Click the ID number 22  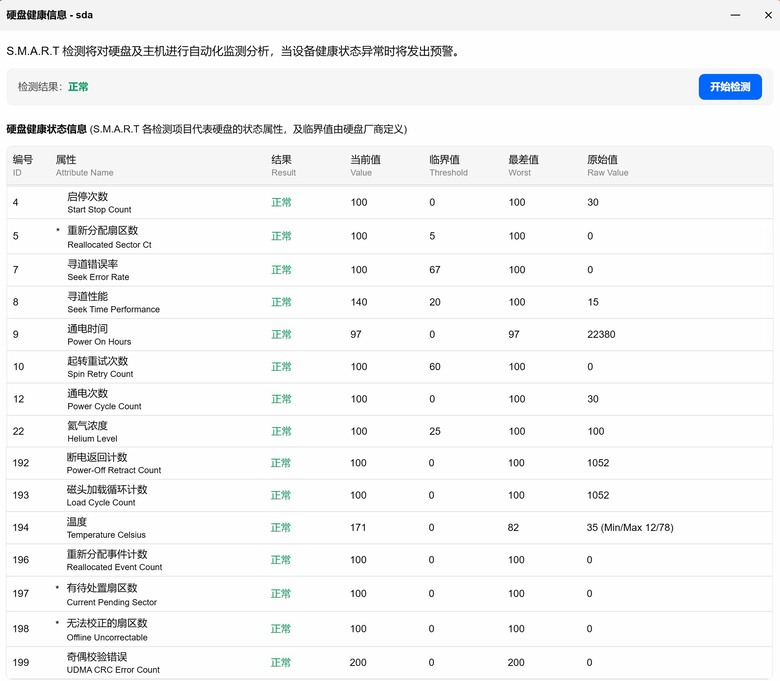click(x=18, y=431)
